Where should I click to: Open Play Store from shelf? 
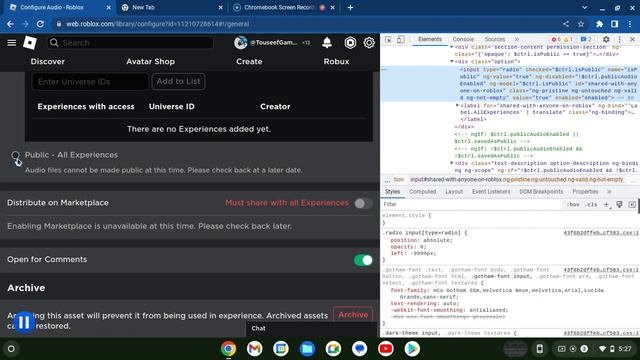[412, 349]
